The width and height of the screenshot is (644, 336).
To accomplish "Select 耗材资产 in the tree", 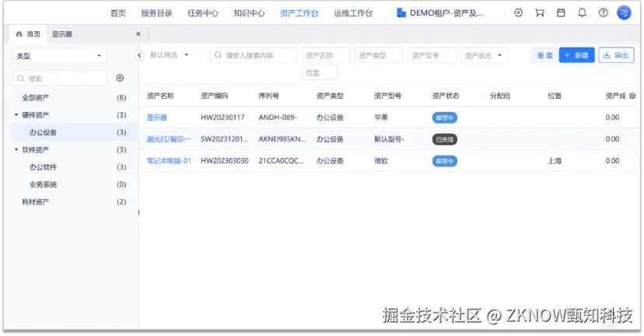I will [x=35, y=201].
